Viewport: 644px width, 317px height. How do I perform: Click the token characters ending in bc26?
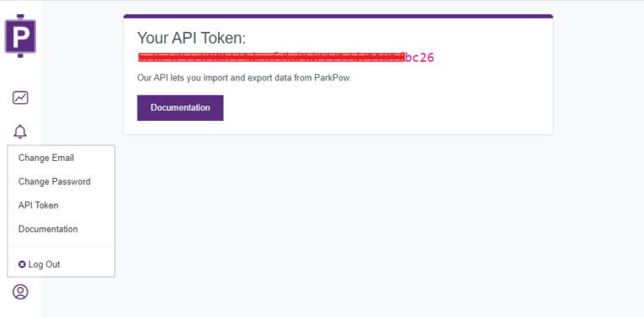[x=419, y=58]
